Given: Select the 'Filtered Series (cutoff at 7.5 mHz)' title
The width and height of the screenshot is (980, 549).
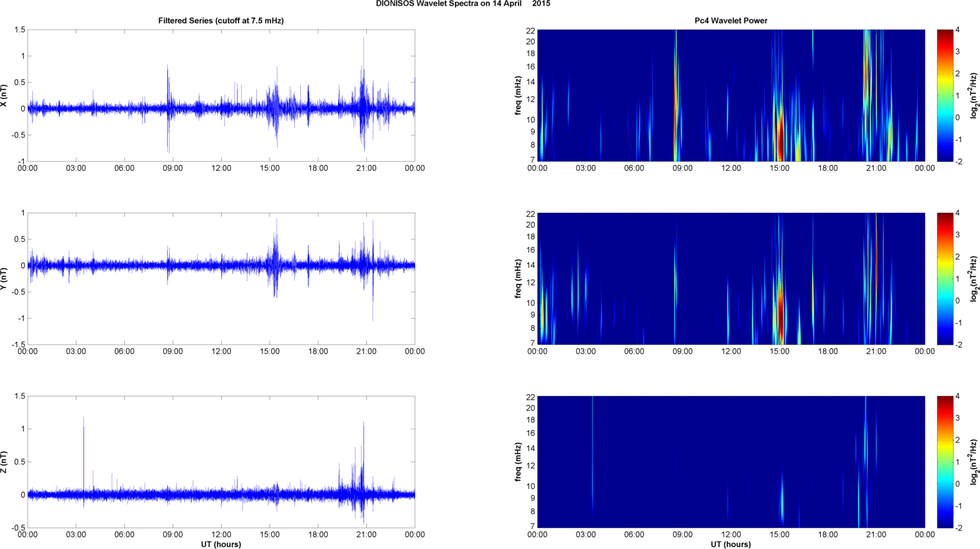Looking at the screenshot, I should click(221, 21).
